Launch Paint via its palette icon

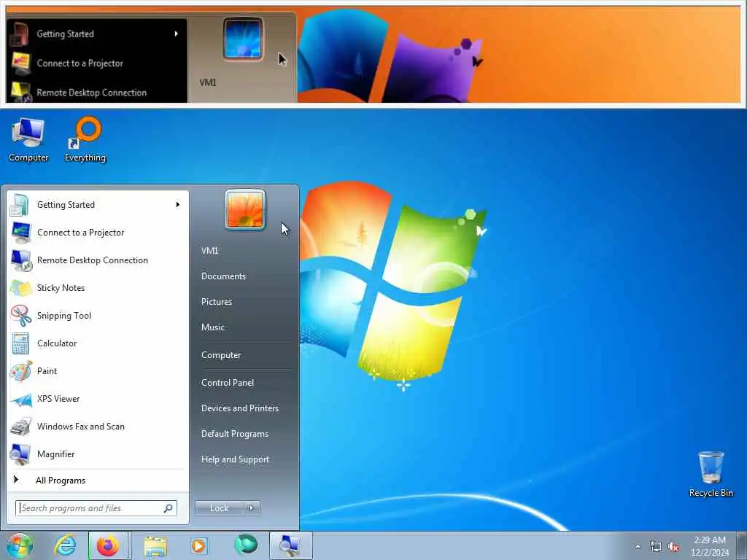pos(21,371)
